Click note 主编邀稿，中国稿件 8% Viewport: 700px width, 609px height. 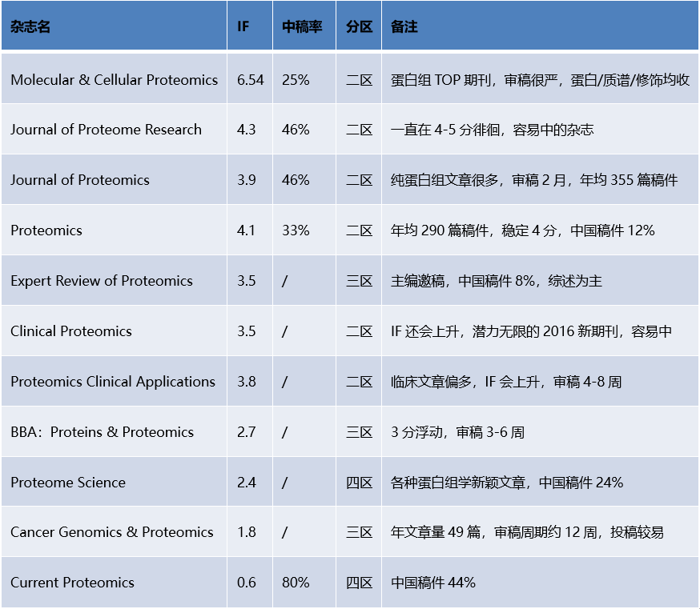497,281
